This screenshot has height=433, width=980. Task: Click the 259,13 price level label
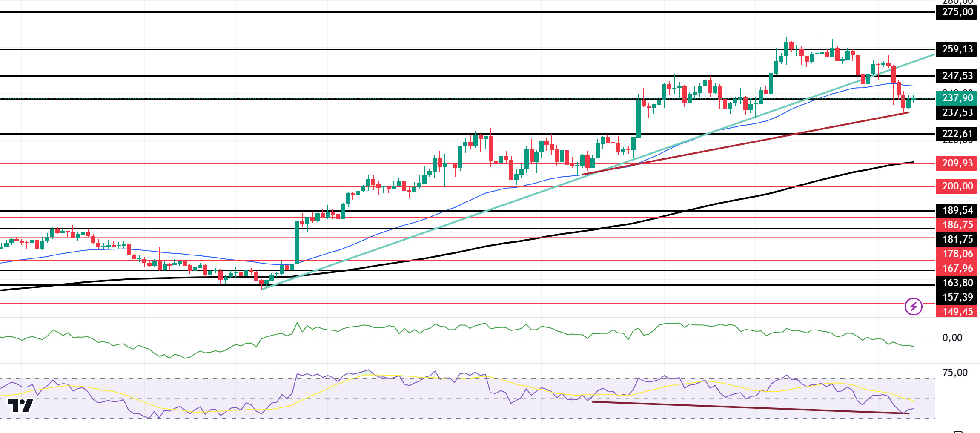[956, 49]
